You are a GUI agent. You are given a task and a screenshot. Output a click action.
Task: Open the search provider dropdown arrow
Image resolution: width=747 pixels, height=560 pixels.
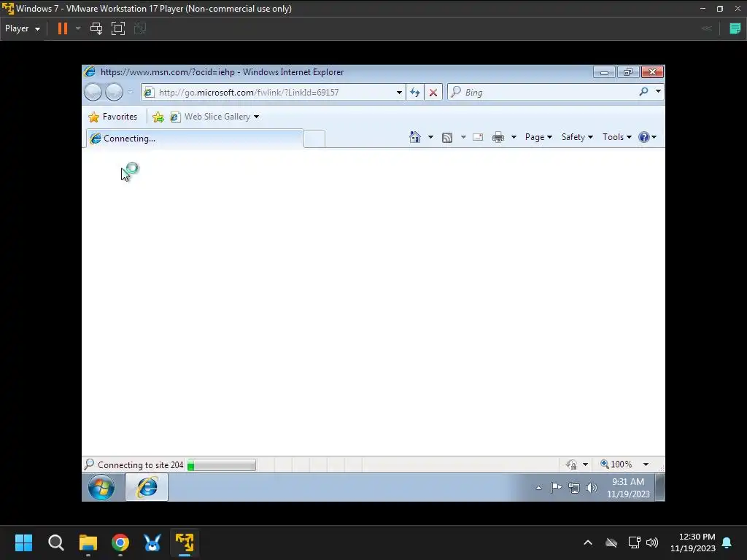658,91
